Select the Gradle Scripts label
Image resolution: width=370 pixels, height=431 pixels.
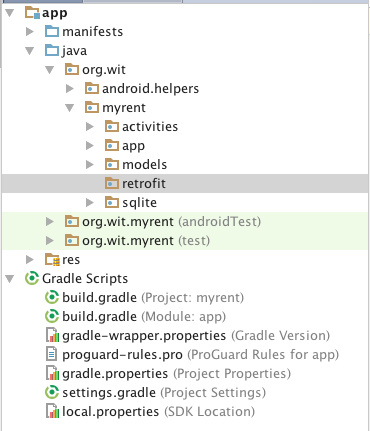pyautogui.click(x=85, y=279)
